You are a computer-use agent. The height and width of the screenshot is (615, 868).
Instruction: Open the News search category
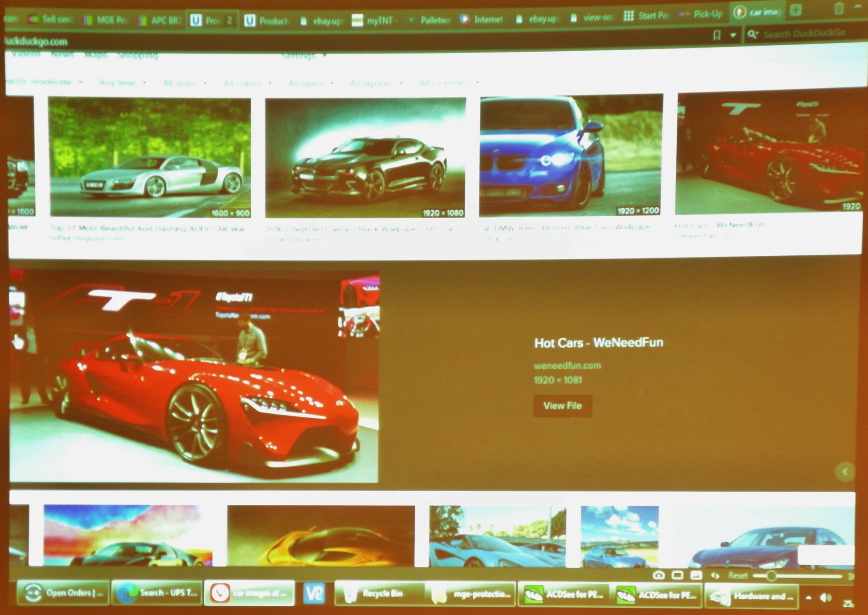(62, 54)
